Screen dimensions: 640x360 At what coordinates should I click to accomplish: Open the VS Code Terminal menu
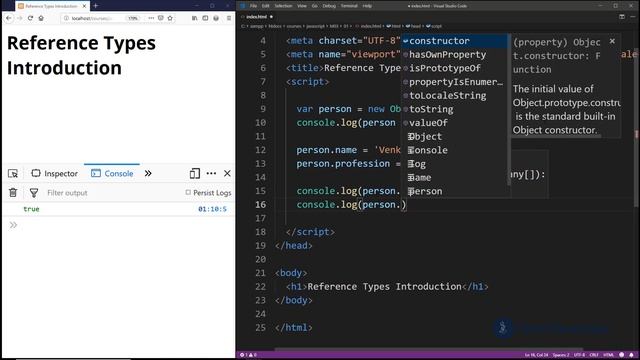click(349, 6)
